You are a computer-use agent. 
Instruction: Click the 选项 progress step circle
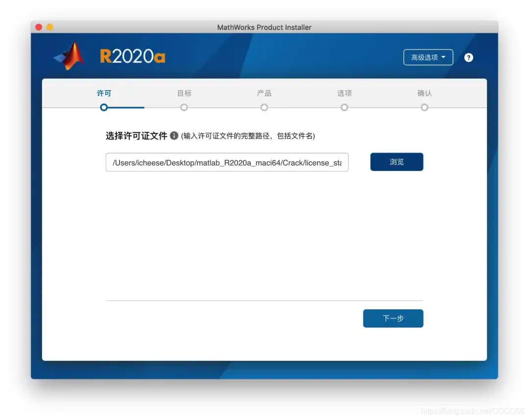[x=344, y=107]
